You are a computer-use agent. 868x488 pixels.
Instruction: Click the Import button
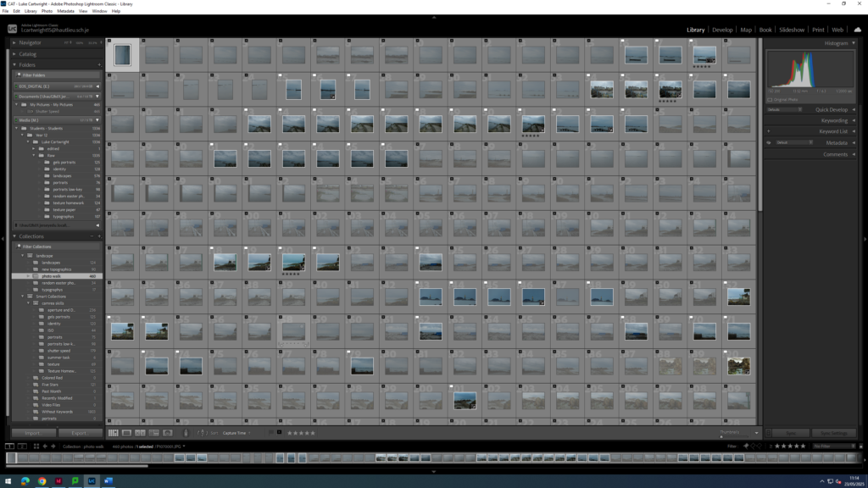coord(33,433)
